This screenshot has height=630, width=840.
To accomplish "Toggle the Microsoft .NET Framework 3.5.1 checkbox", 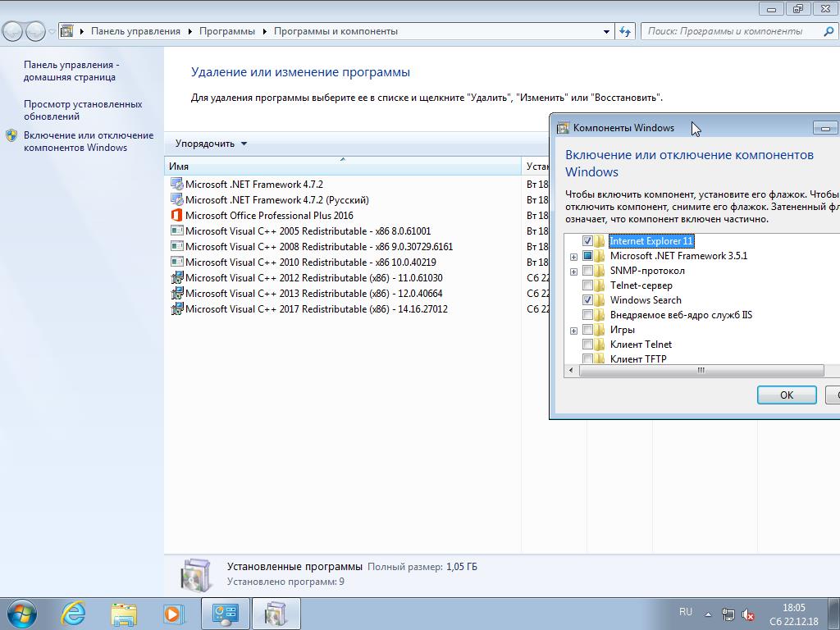I will coord(587,256).
